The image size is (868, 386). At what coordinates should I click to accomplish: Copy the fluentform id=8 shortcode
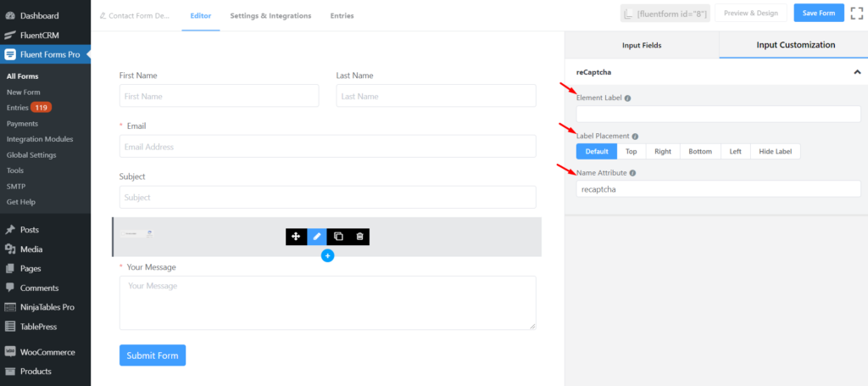pyautogui.click(x=665, y=14)
